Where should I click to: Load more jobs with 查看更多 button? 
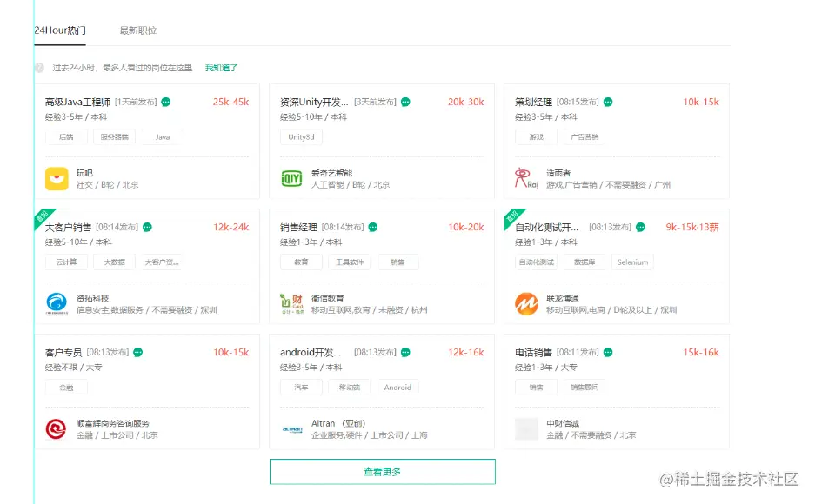383,471
